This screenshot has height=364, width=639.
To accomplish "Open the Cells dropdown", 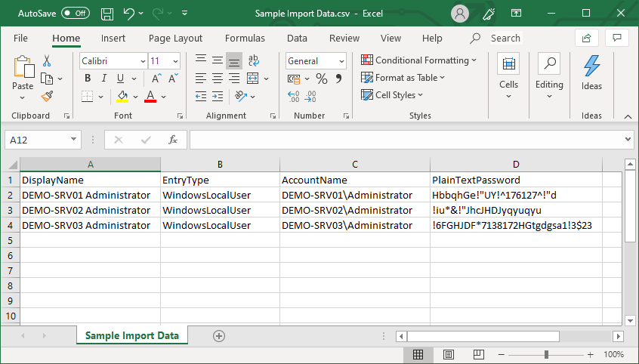I will (508, 76).
